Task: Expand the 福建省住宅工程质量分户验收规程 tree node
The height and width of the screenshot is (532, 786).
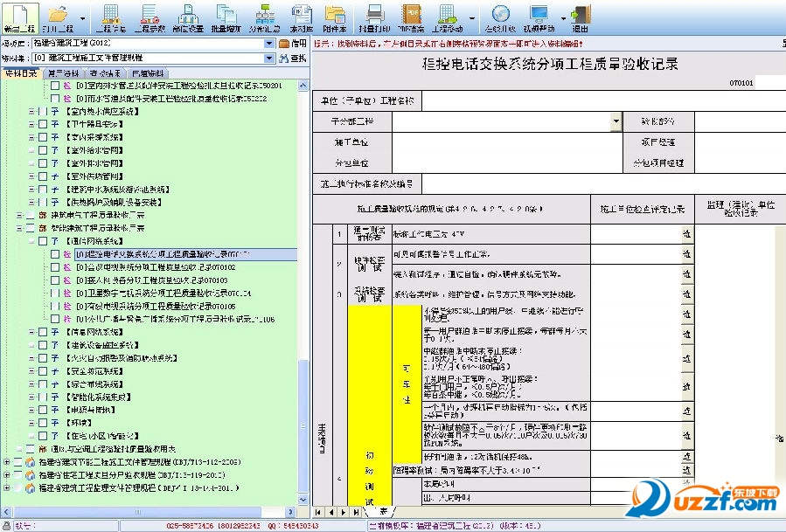Action: (7, 475)
